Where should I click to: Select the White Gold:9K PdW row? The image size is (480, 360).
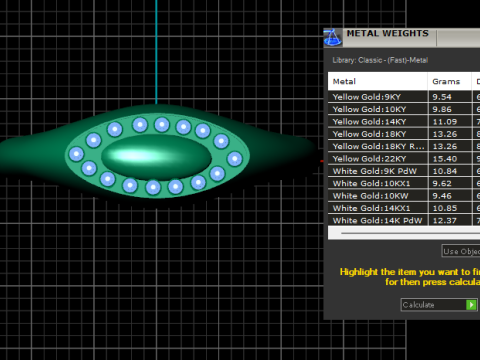[x=404, y=171]
